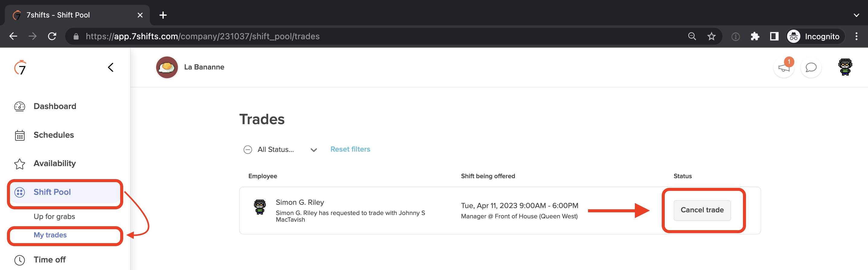Navigate to Schedules menu item
This screenshot has width=868, height=270.
pos(54,135)
